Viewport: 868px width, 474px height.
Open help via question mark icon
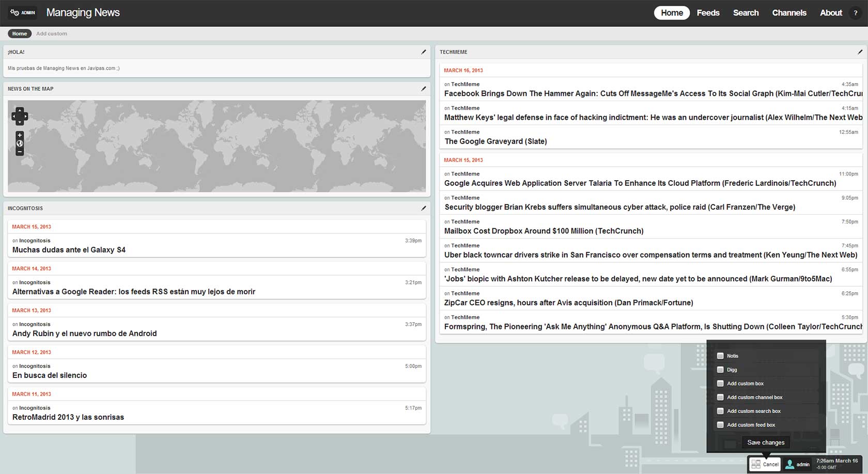pos(856,13)
